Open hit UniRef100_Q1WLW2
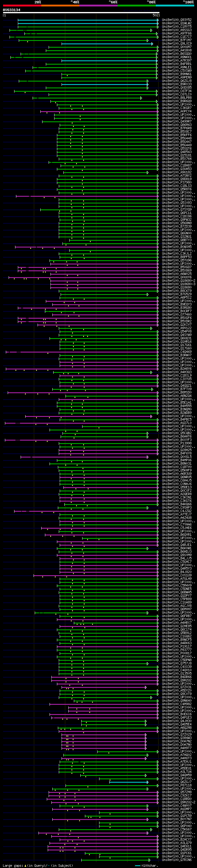 (x=176, y=23)
